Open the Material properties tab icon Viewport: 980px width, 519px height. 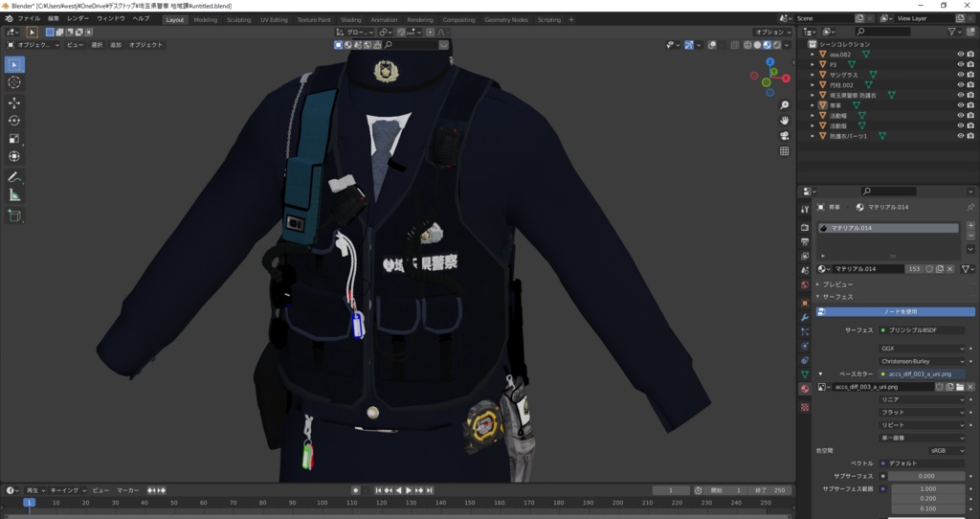click(805, 389)
